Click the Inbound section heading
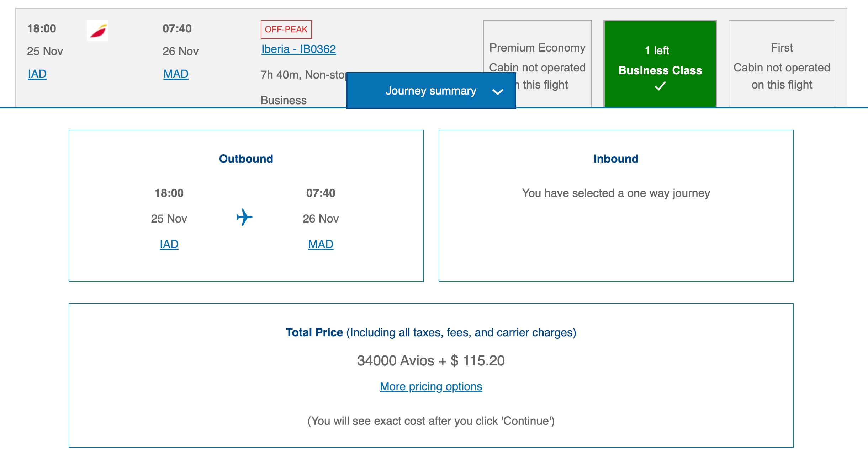Image resolution: width=868 pixels, height=460 pixels. pos(615,159)
